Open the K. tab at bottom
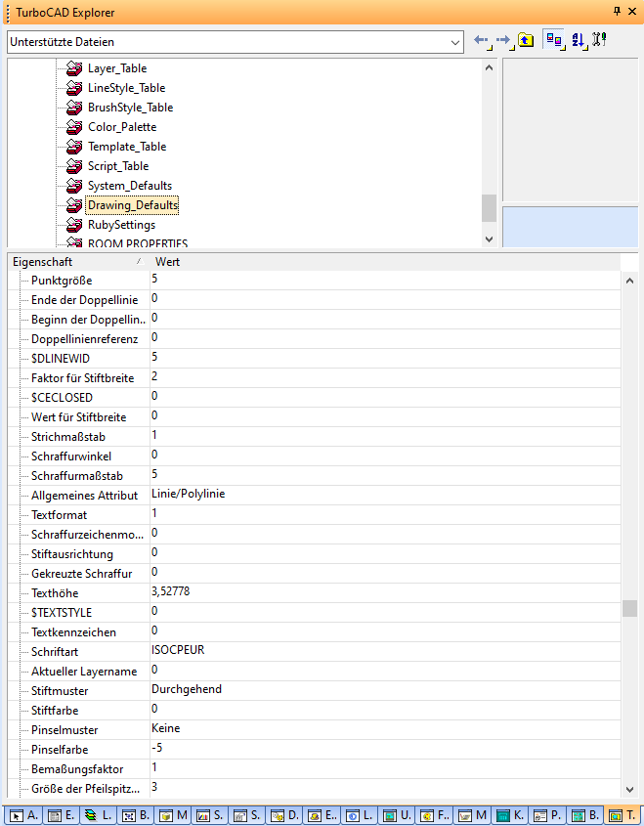Image resolution: width=644 pixels, height=826 pixels. point(509,815)
